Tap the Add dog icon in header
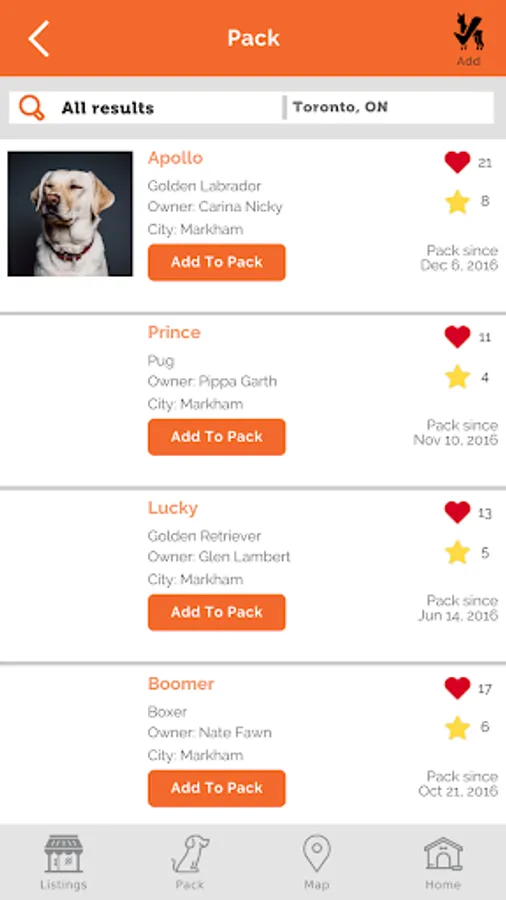Viewport: 506px width, 900px height. [469, 39]
